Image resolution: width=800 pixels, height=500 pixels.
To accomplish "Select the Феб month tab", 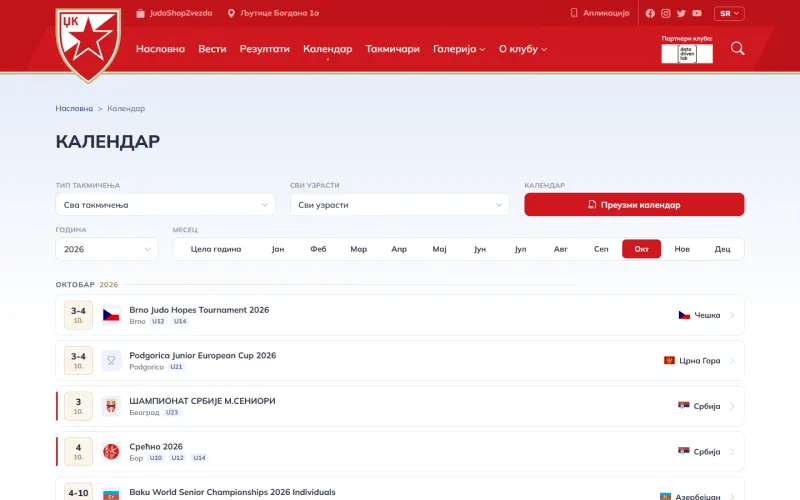I will tap(318, 249).
